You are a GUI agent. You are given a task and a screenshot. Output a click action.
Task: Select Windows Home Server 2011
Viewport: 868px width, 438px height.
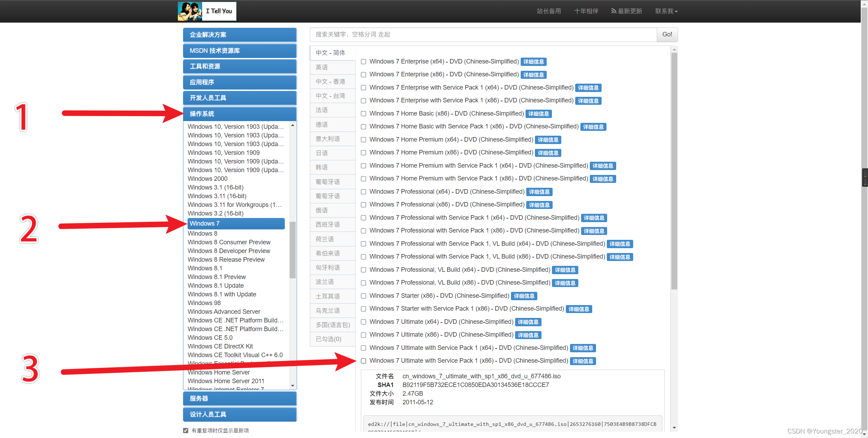[x=226, y=381]
